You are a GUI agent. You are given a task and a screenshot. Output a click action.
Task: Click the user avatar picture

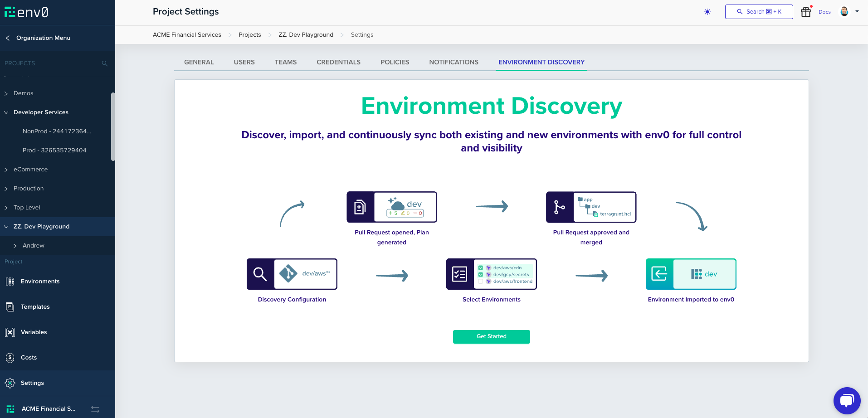point(844,11)
